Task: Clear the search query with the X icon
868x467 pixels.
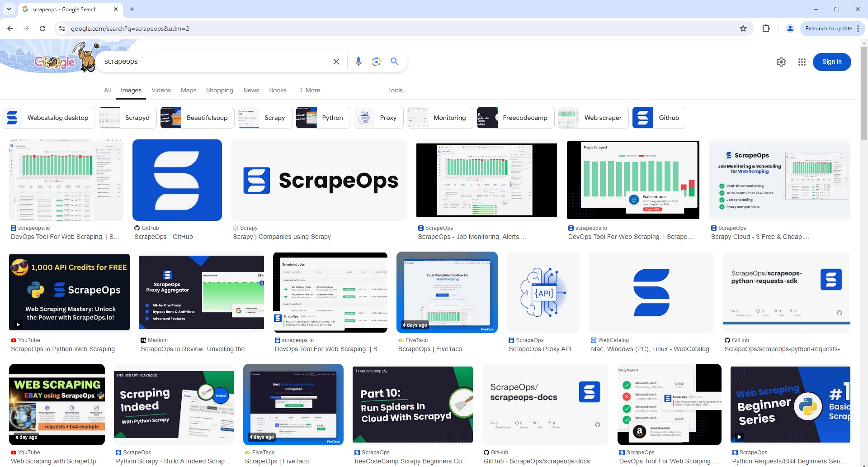Action: click(x=336, y=61)
